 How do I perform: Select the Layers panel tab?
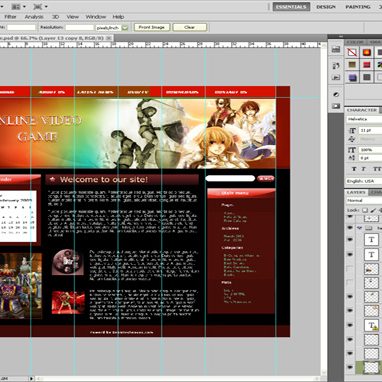pyautogui.click(x=356, y=193)
